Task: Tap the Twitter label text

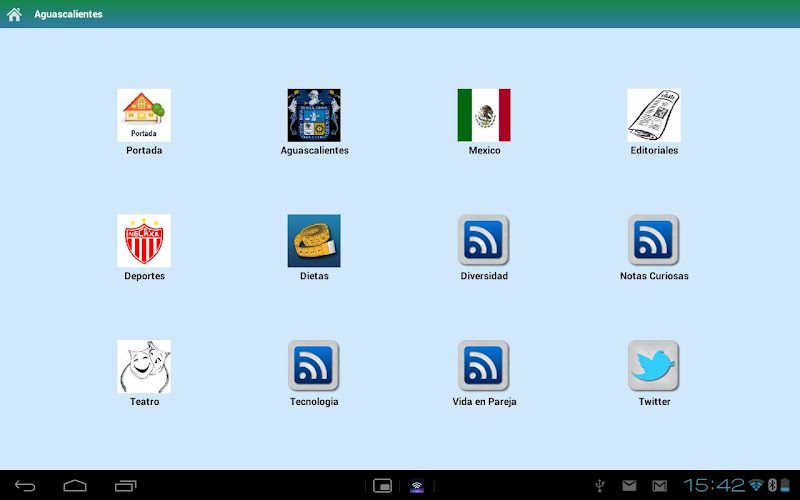Action: pos(655,402)
